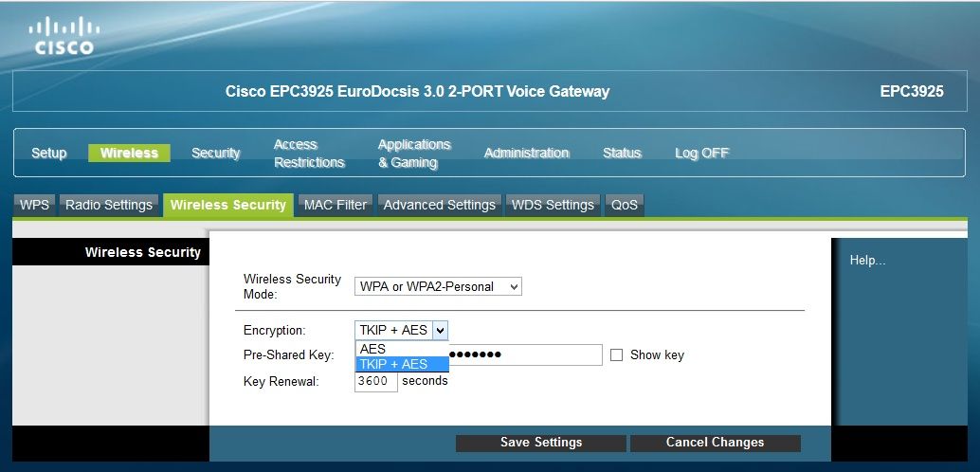The width and height of the screenshot is (980, 472).
Task: Go to the Security menu
Action: 216,154
